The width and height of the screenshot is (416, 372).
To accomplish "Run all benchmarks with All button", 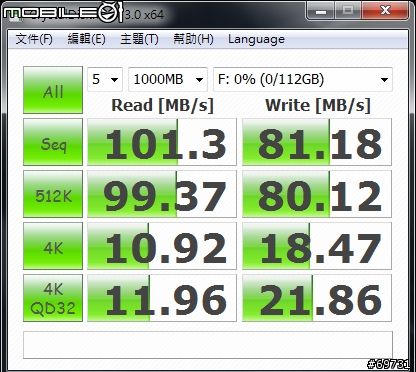I will 53,90.
